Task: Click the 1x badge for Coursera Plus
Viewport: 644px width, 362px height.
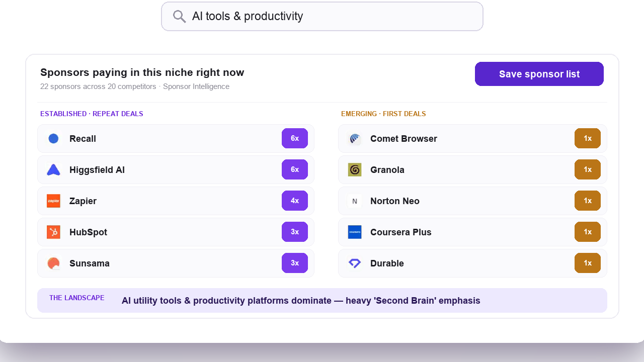Action: click(588, 232)
